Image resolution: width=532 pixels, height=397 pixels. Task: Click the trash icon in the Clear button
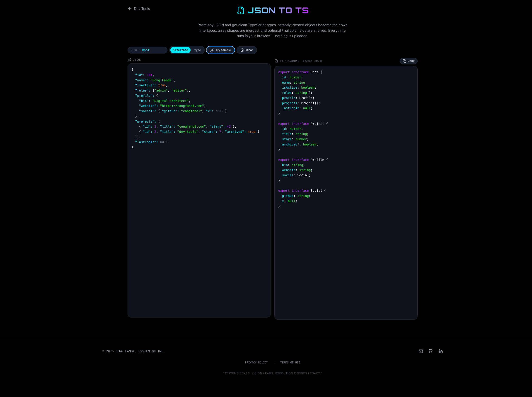(x=242, y=50)
